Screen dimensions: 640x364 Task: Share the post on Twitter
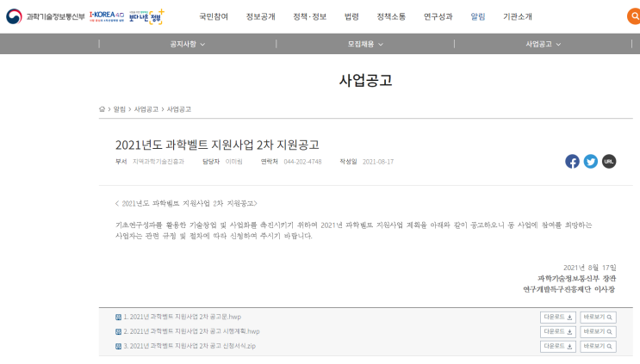pyautogui.click(x=591, y=162)
